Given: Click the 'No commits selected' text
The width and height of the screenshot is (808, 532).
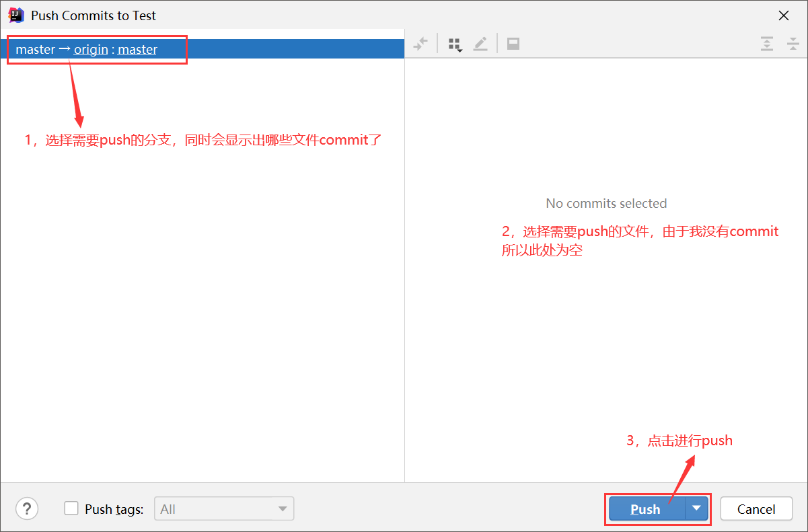Looking at the screenshot, I should pyautogui.click(x=606, y=203).
